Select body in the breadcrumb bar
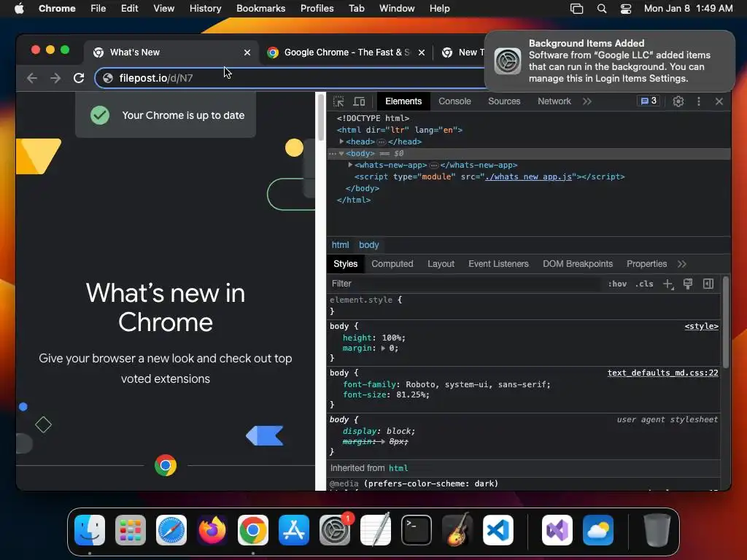Viewport: 747px width, 560px height. [x=368, y=245]
